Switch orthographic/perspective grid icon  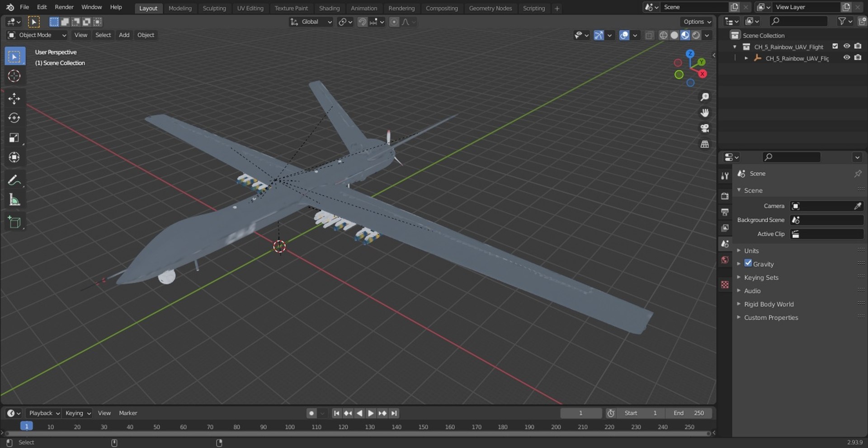[704, 144]
